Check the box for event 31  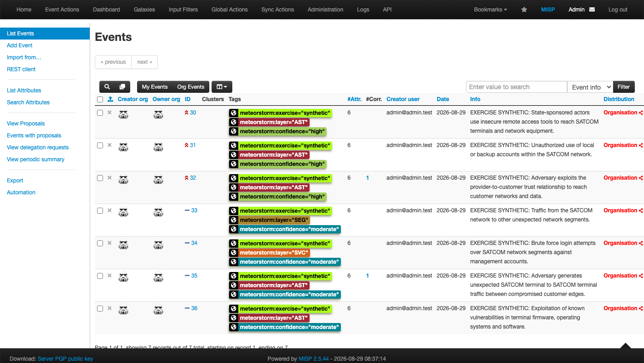(x=100, y=146)
